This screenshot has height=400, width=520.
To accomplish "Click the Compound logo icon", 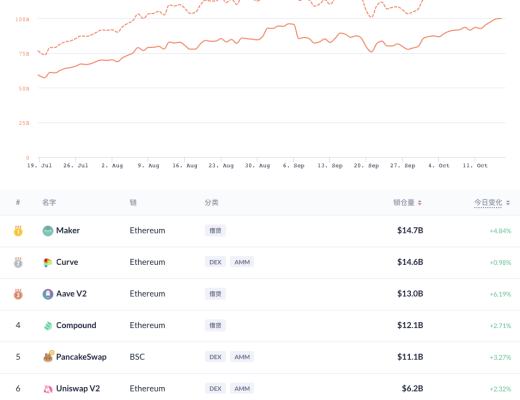I will 48,326.
